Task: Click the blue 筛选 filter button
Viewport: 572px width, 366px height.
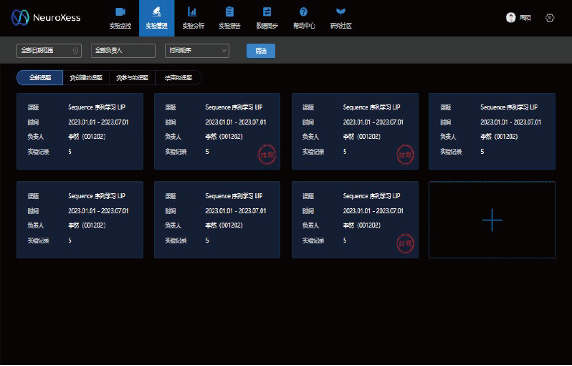Action: (261, 51)
